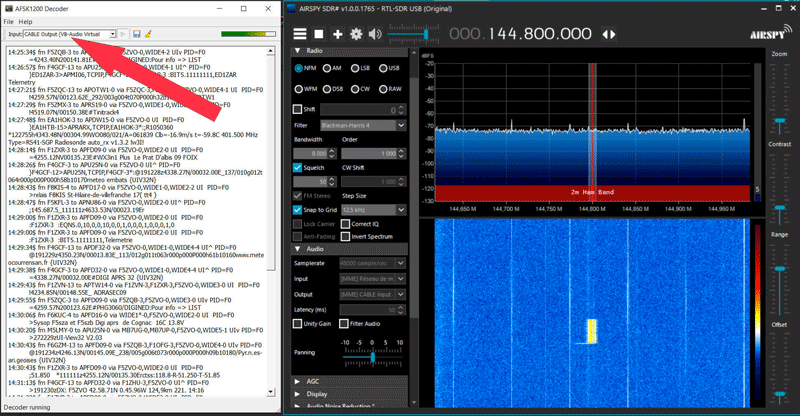Enable Invert Spectrum checkbox
This screenshot has height=416, width=800.
click(x=345, y=236)
